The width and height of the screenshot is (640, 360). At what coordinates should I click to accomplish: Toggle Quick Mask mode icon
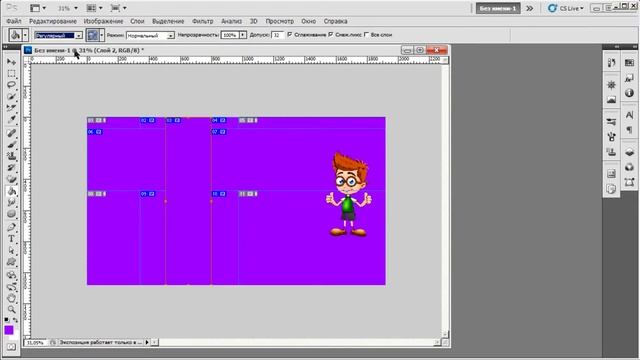11,347
